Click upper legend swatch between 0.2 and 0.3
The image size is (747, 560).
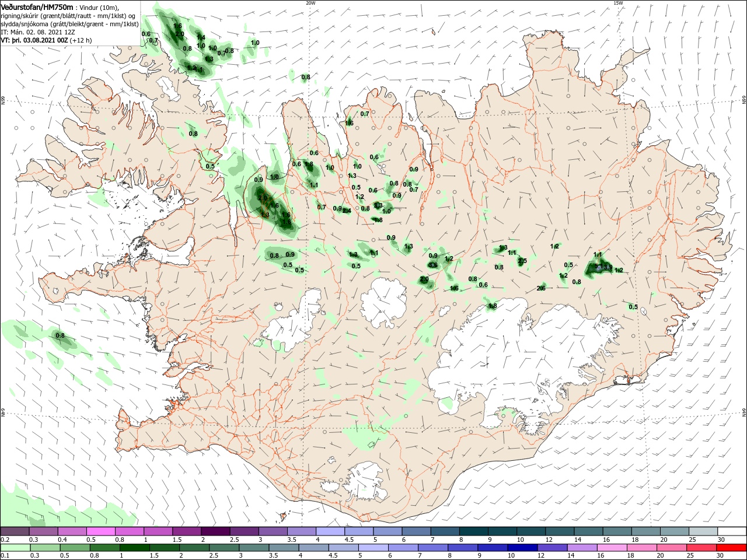click(14, 531)
